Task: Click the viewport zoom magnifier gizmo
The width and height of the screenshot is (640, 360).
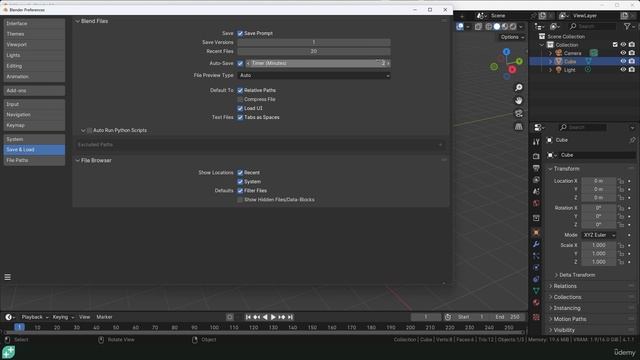Action: [519, 88]
